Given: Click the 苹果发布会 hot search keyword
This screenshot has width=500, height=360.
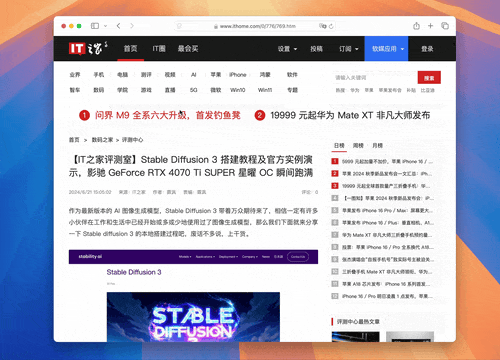Looking at the screenshot, I should coord(390,90).
